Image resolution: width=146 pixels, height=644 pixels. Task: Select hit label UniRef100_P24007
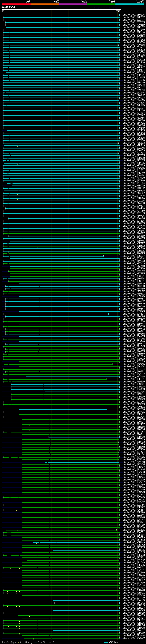133,87
